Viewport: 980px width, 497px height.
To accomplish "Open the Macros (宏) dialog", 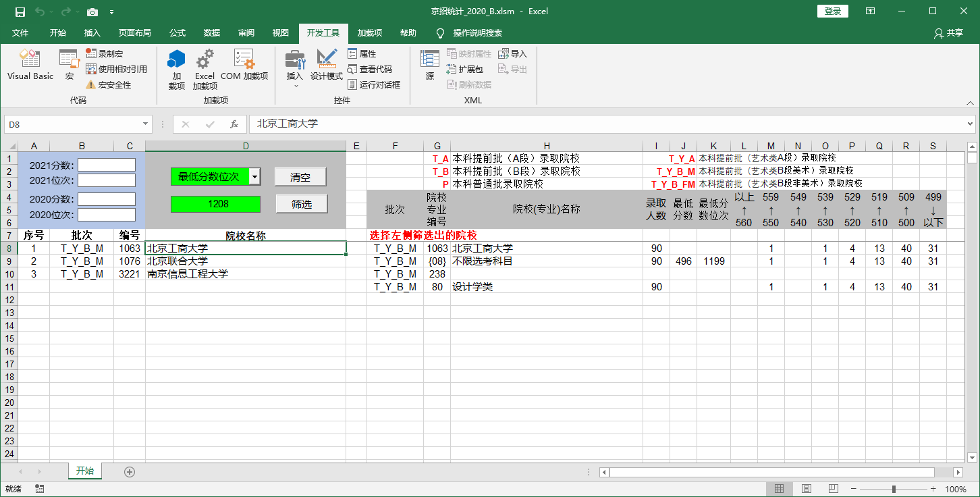I will (x=69, y=66).
